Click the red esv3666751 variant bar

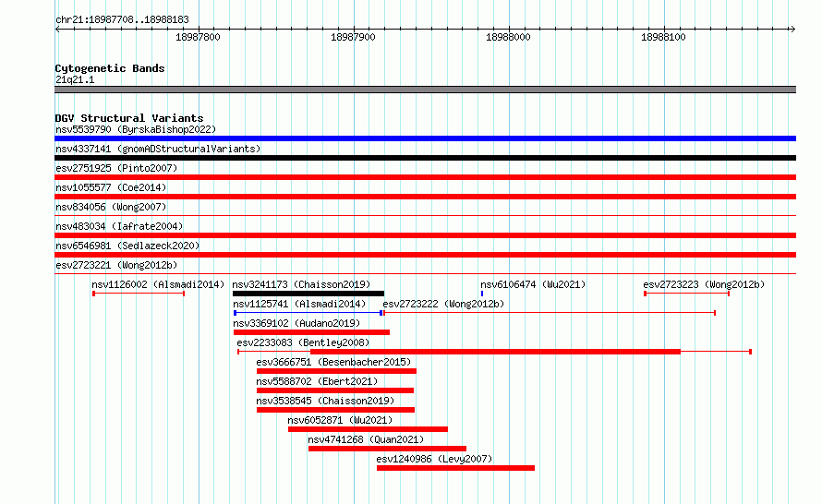(336, 371)
